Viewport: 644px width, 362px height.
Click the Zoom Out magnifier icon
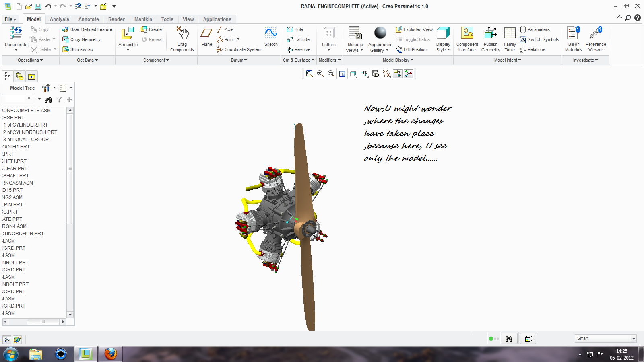tap(331, 74)
